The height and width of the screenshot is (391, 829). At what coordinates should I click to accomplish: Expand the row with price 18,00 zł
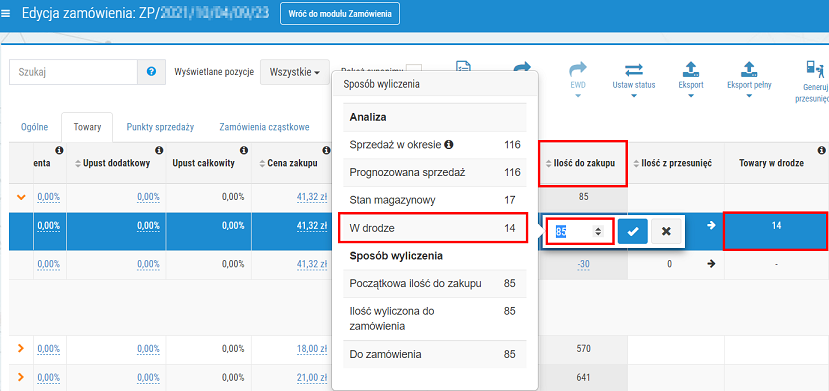point(21,349)
